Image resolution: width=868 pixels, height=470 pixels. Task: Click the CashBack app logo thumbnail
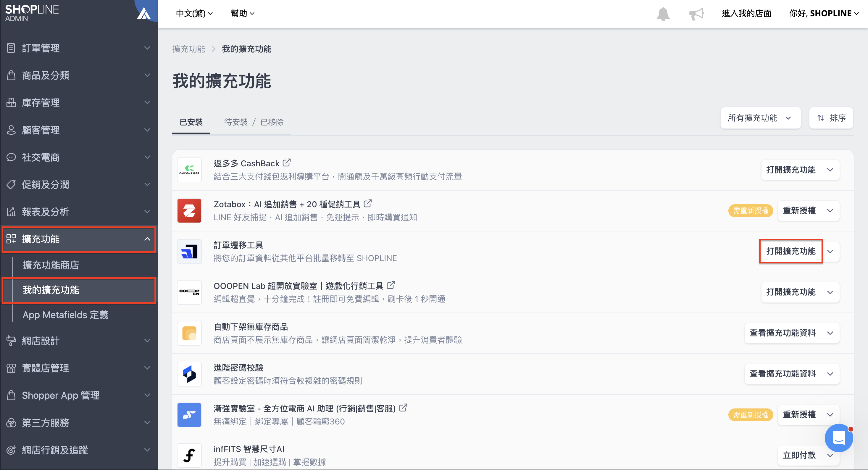tap(189, 170)
